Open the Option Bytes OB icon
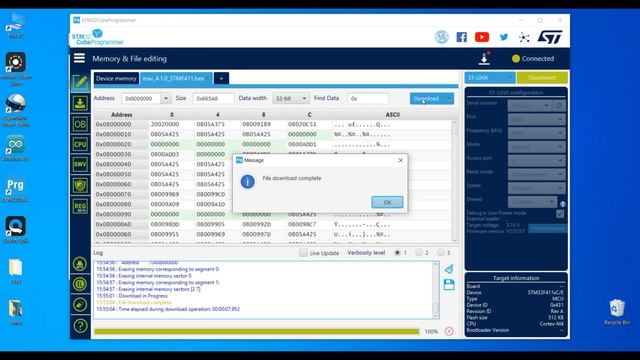 (x=80, y=124)
